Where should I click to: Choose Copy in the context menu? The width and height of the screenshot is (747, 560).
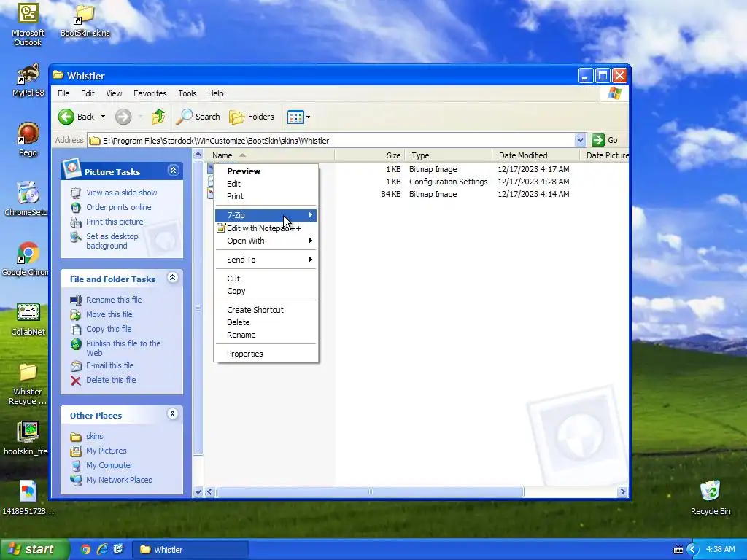[266, 291]
